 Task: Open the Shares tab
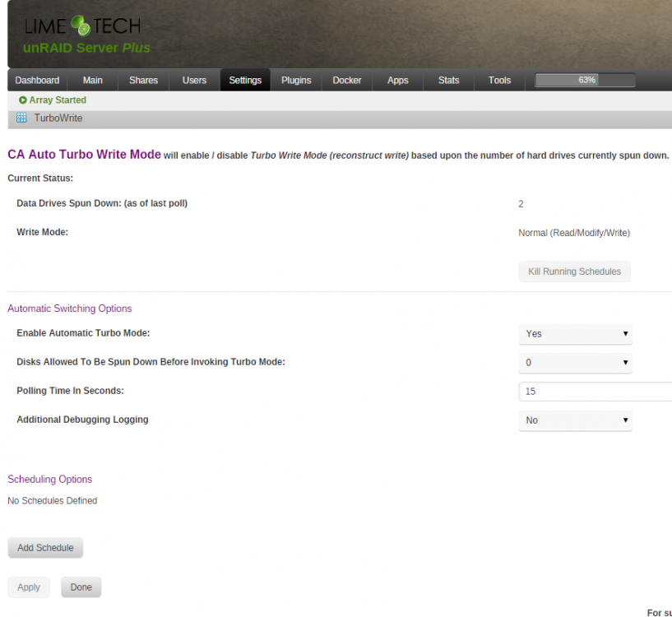point(144,80)
